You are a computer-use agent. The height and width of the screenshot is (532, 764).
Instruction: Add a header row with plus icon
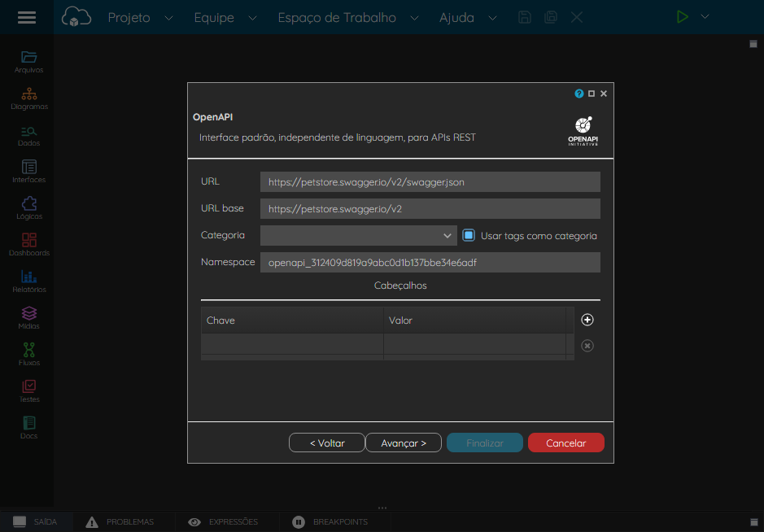[x=587, y=320]
